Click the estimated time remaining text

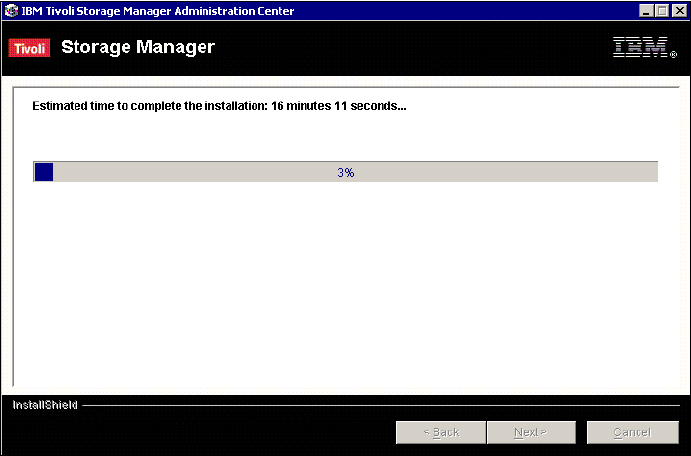[x=219, y=106]
